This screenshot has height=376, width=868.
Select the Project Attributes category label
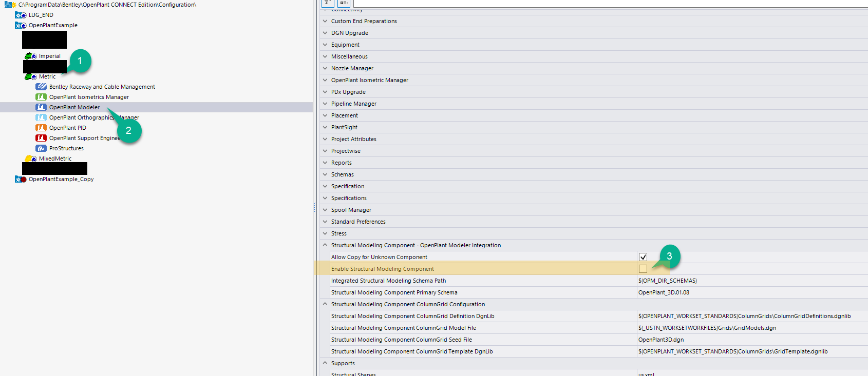[x=354, y=139]
